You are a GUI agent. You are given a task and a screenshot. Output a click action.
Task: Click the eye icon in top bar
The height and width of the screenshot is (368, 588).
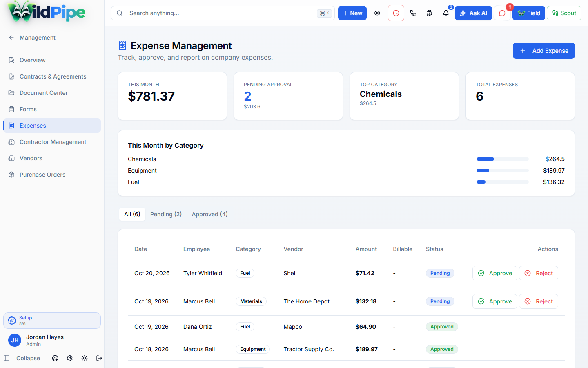377,13
